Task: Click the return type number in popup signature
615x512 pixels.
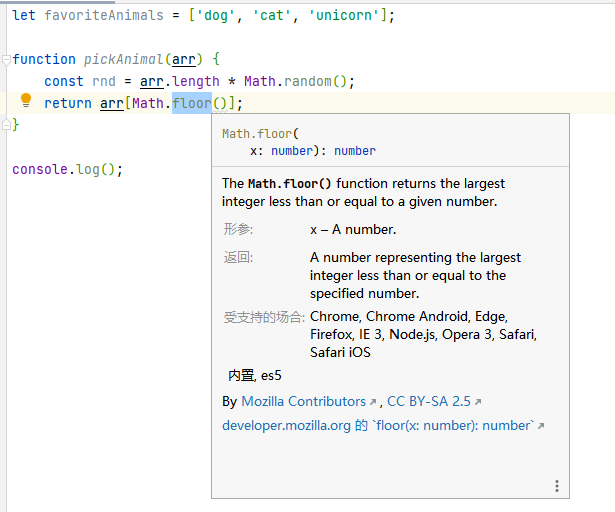Action: click(355, 151)
